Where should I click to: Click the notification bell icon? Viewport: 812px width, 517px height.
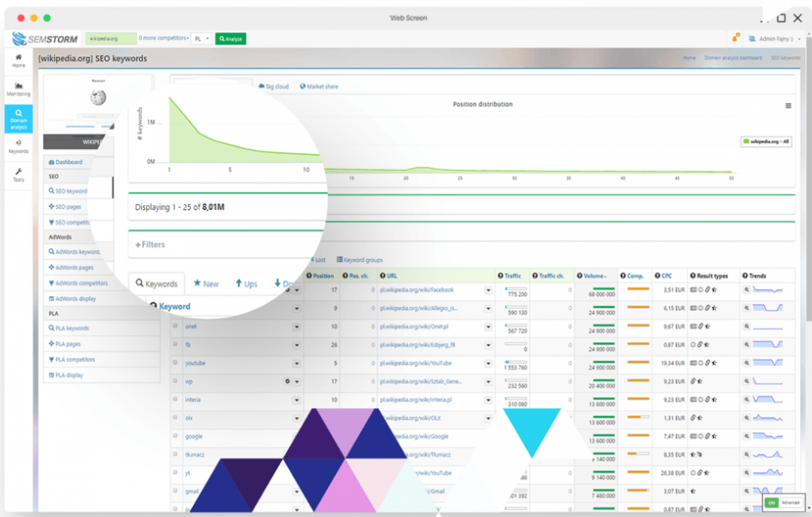coord(736,38)
